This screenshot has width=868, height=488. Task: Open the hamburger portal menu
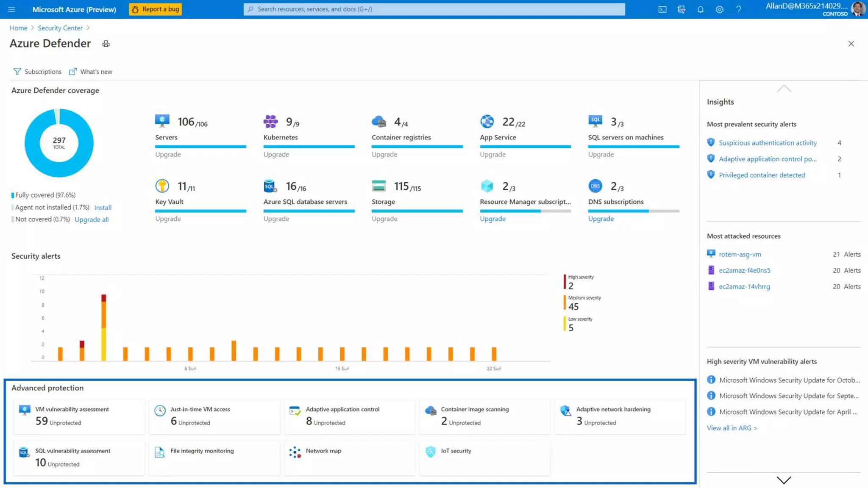coord(11,9)
